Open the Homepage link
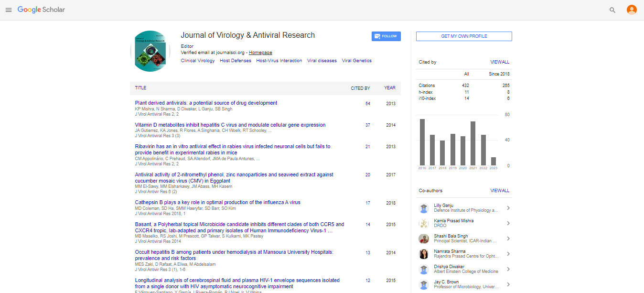The width and height of the screenshot is (644, 293). 260,53
